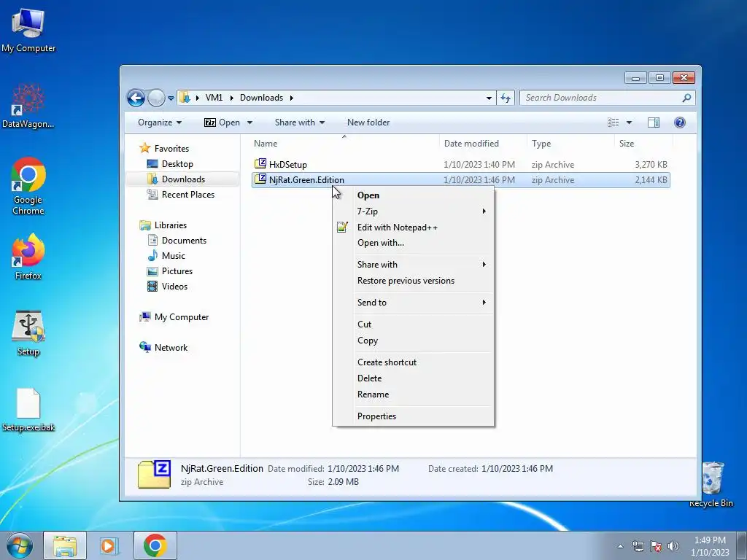
Task: Open the Share with toolbar dropdown
Action: coord(300,122)
